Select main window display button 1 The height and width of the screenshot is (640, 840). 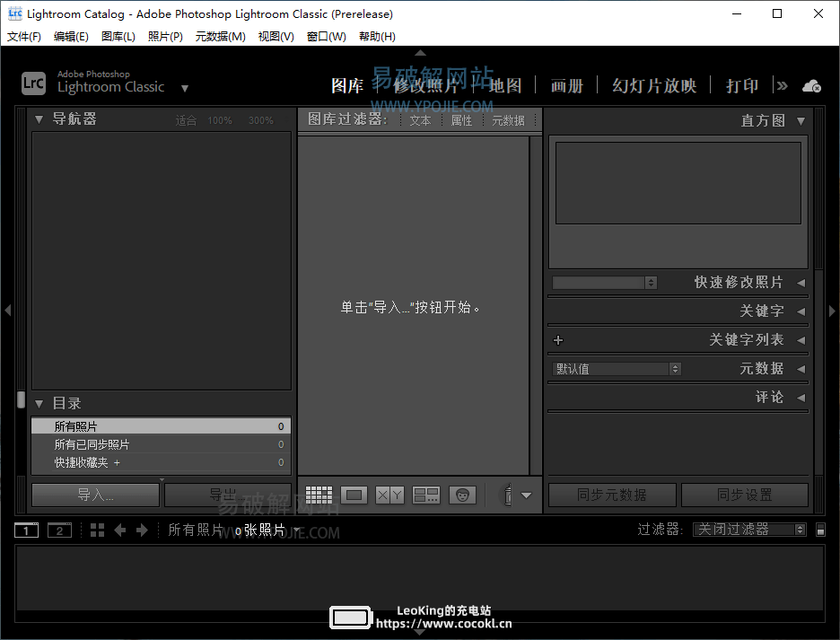tap(26, 530)
